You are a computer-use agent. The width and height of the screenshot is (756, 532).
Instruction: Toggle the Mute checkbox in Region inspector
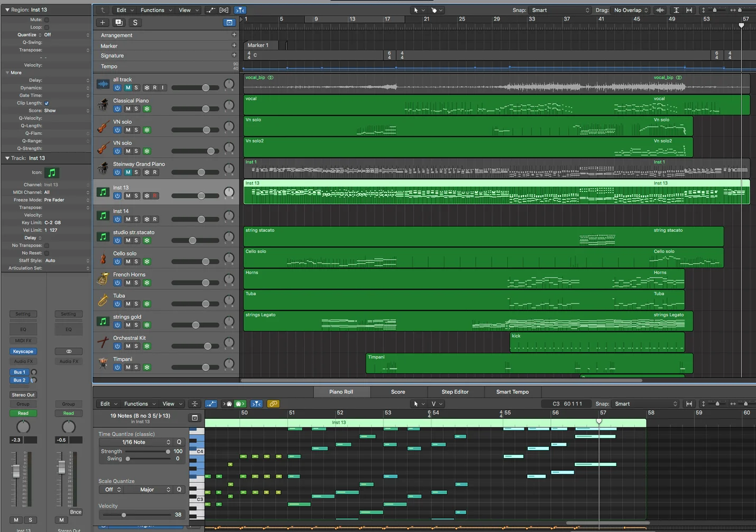point(47,20)
